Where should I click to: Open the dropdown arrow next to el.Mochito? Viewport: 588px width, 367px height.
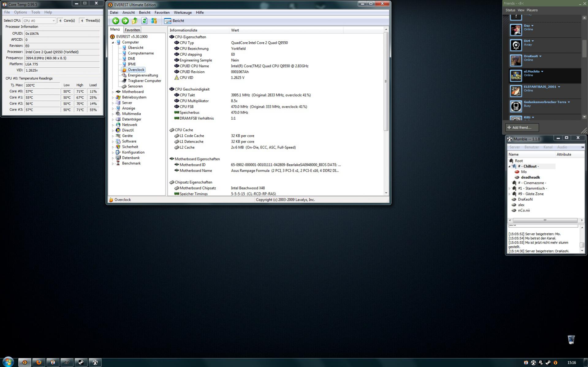click(542, 72)
